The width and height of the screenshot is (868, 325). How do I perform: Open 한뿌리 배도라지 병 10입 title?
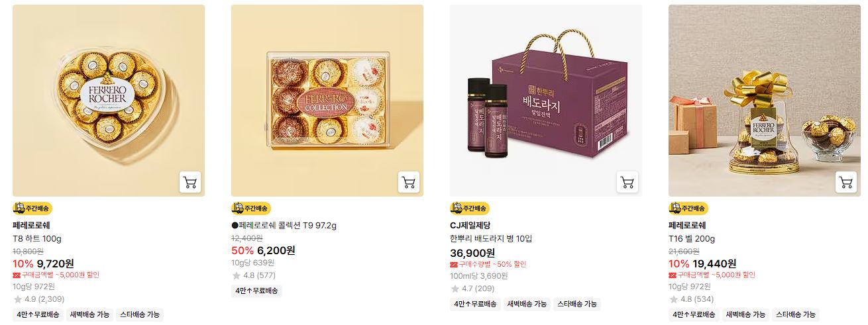(x=491, y=239)
